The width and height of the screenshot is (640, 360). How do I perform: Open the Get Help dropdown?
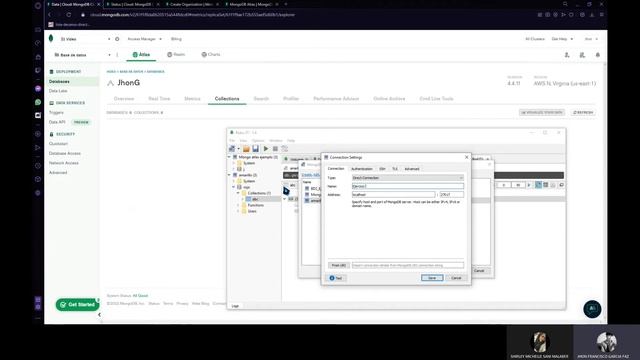(x=562, y=39)
